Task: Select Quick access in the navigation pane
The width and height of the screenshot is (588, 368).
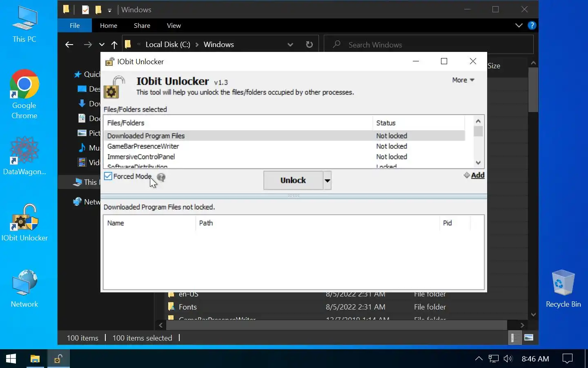Action: click(x=87, y=74)
